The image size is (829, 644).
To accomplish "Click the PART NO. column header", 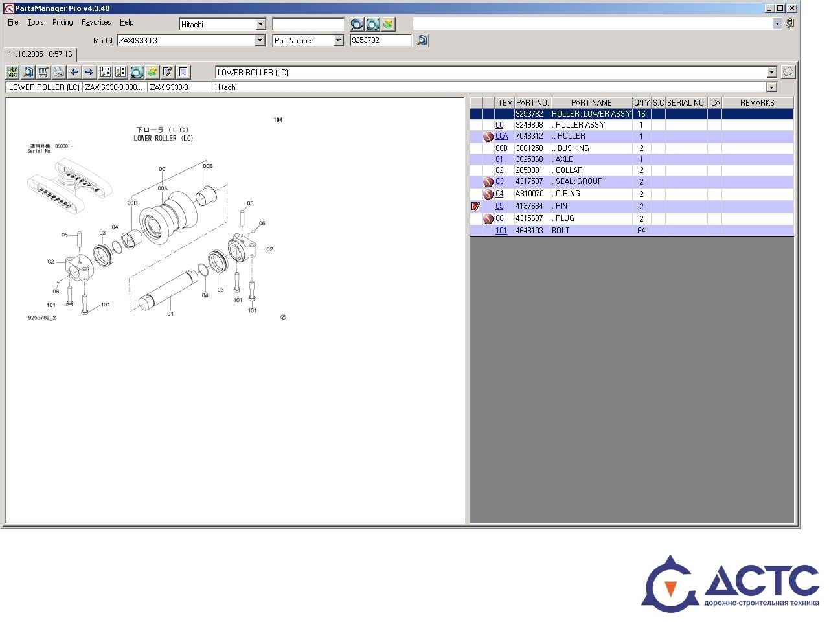I will tap(532, 102).
